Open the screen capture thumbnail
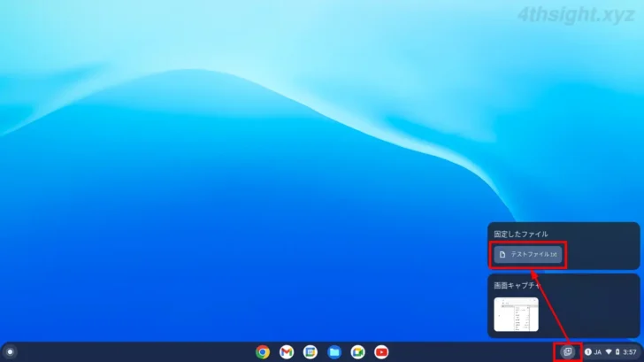Viewport: 644px width, 362px height. 516,314
